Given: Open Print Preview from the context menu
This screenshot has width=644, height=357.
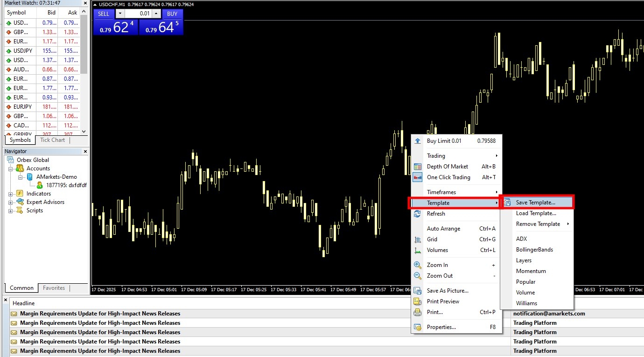Looking at the screenshot, I should [443, 301].
